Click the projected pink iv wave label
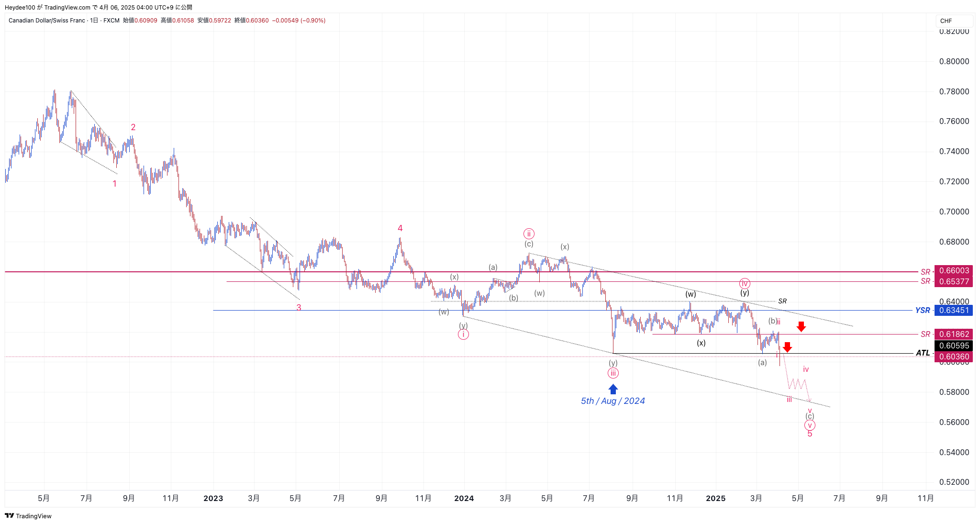The image size is (980, 524). pyautogui.click(x=806, y=369)
